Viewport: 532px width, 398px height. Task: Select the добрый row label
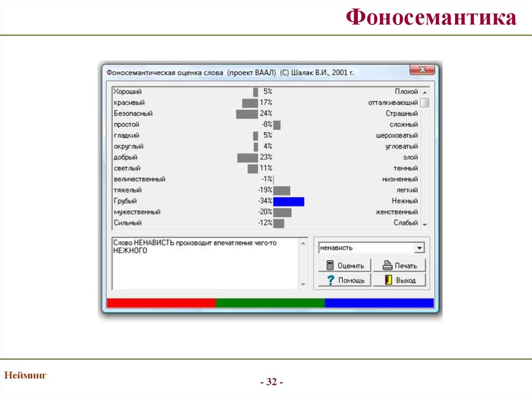point(126,157)
